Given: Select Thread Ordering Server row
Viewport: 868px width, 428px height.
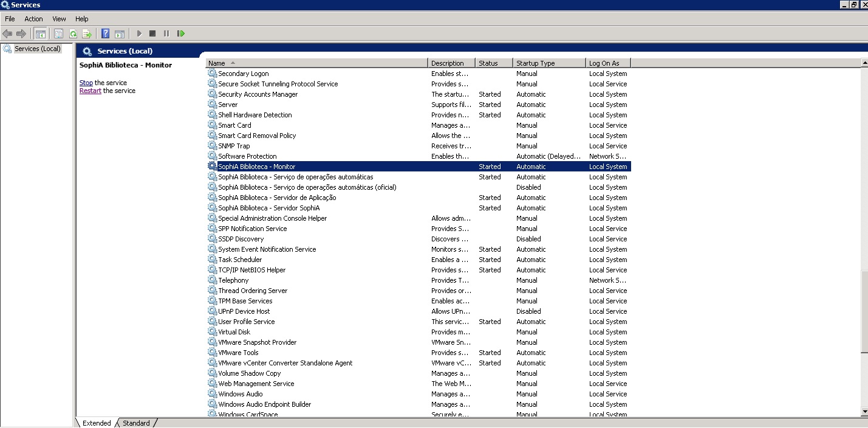Looking at the screenshot, I should click(419, 291).
